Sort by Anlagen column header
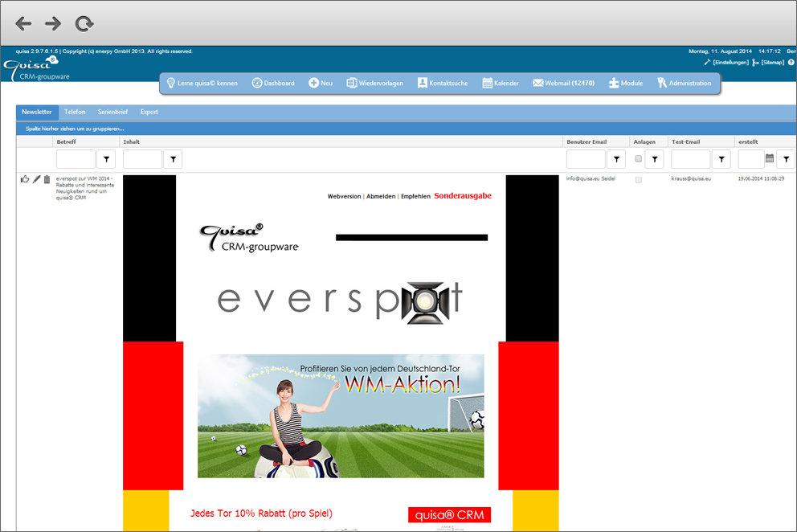The image size is (797, 532). [x=644, y=142]
